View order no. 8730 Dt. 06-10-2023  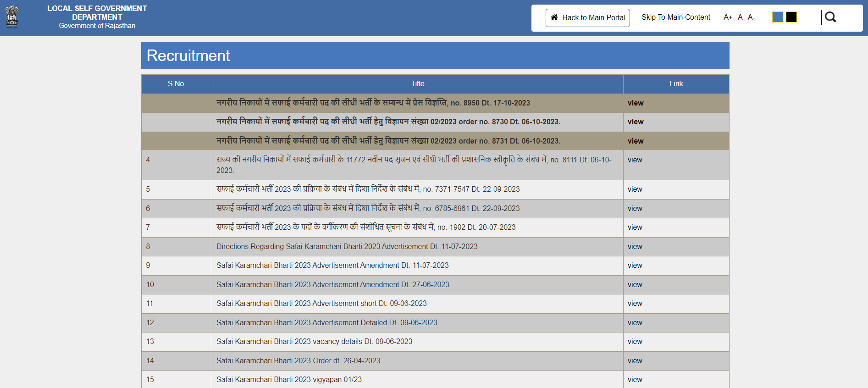coord(636,122)
